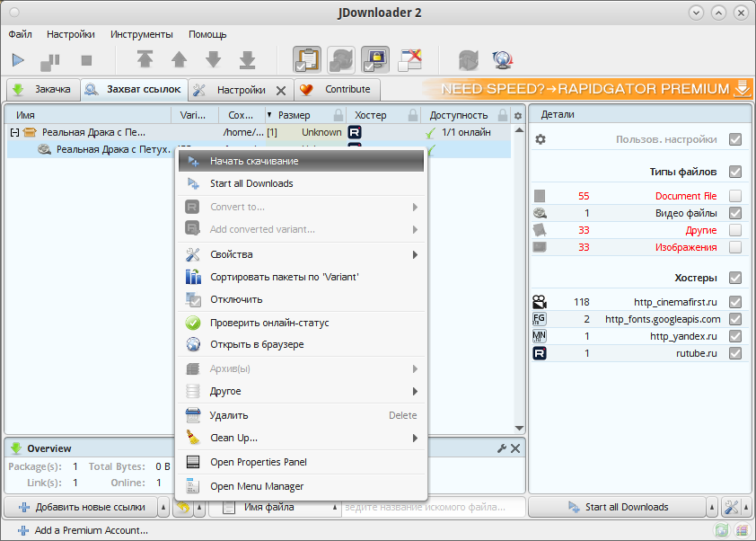756x541 pixels.
Task: Collapse the Реальная Драка package tree
Action: coord(15,132)
